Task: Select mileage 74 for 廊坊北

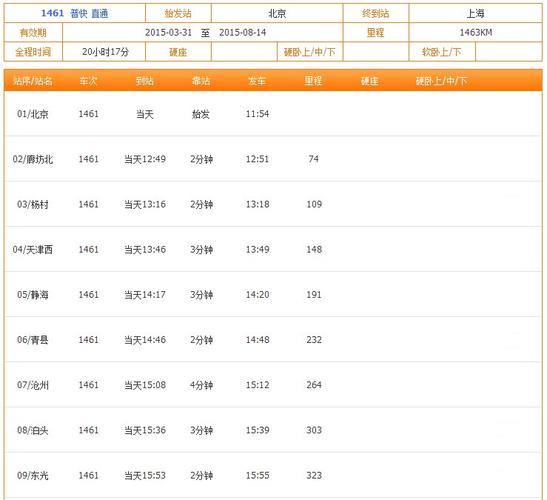Action: point(314,159)
